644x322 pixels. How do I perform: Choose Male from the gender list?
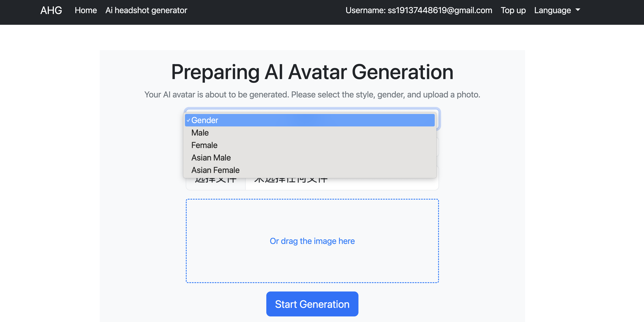tap(200, 133)
